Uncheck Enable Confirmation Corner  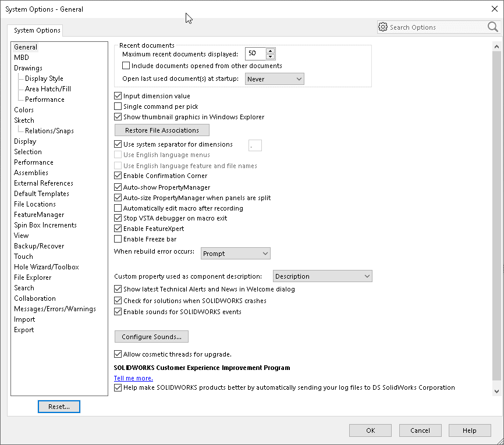pyautogui.click(x=118, y=176)
